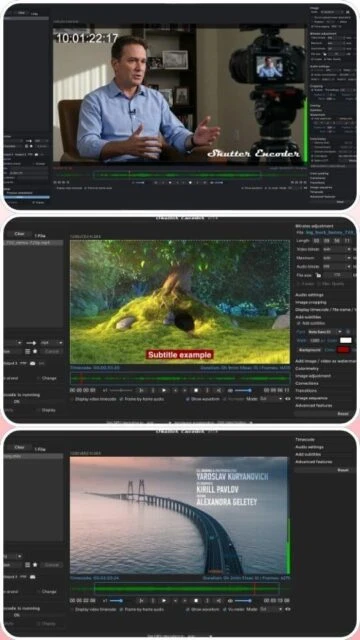Open Video bitrate dropdown
Screen dimensions: 360x640
tap(337, 249)
